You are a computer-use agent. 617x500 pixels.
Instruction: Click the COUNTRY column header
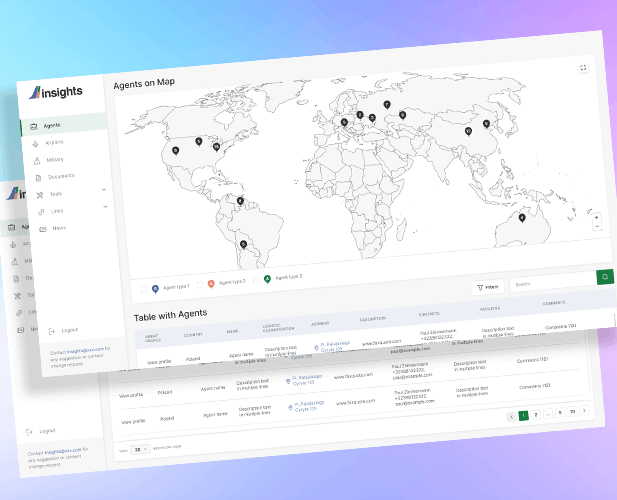pyautogui.click(x=193, y=335)
